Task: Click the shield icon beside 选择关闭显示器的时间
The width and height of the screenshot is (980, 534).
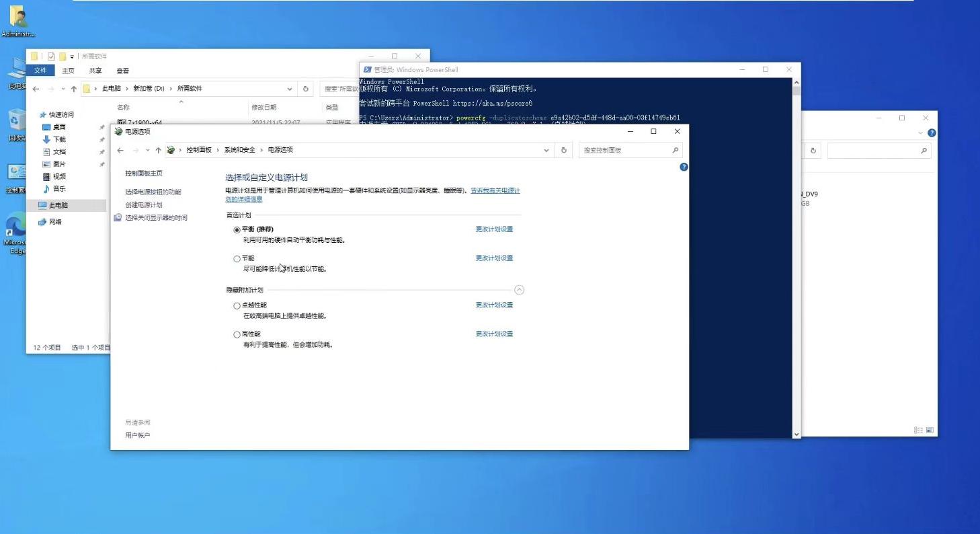Action: point(118,217)
